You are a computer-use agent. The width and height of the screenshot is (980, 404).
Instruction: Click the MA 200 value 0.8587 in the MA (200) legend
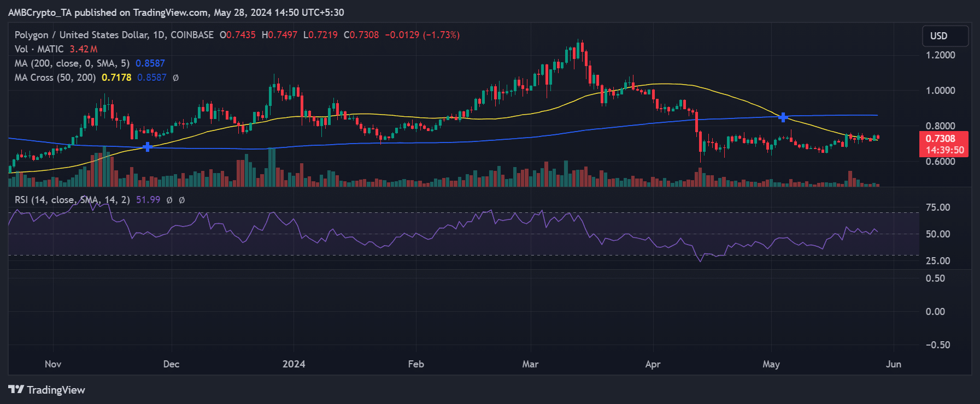150,63
